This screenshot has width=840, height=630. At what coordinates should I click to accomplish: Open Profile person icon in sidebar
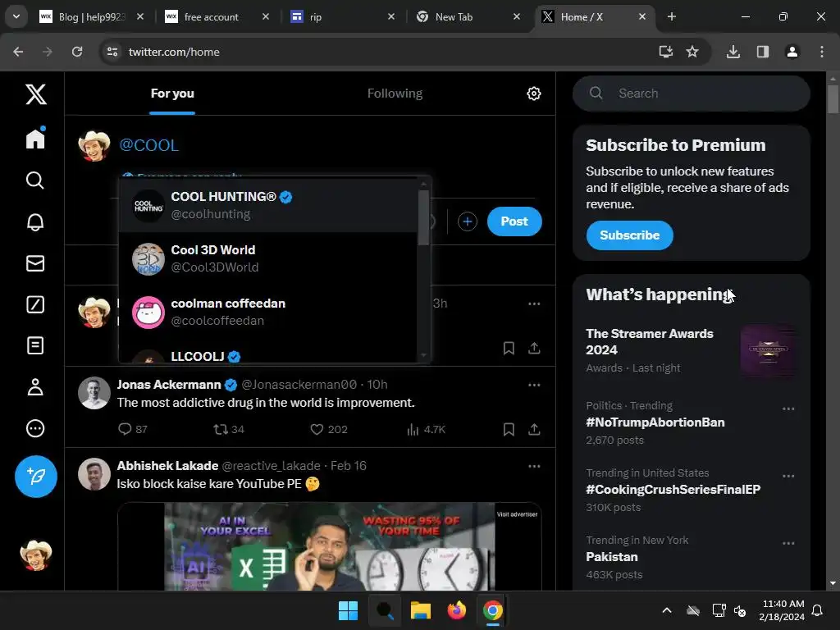[x=35, y=387]
